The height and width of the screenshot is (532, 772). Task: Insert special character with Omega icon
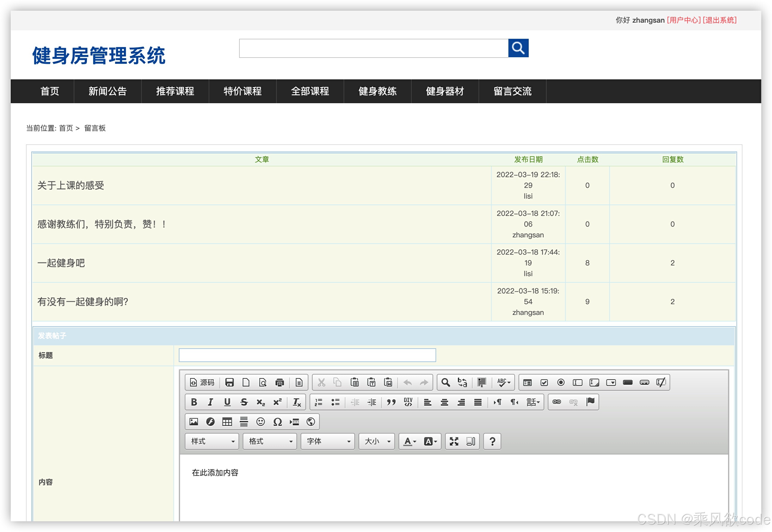(x=277, y=422)
